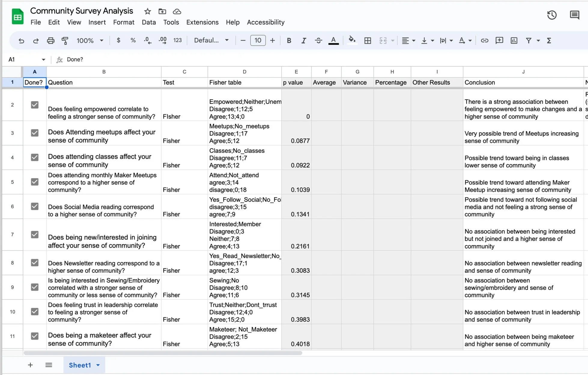Toggle the Done checkbox in row 6
The height and width of the screenshot is (375, 588).
(x=35, y=206)
